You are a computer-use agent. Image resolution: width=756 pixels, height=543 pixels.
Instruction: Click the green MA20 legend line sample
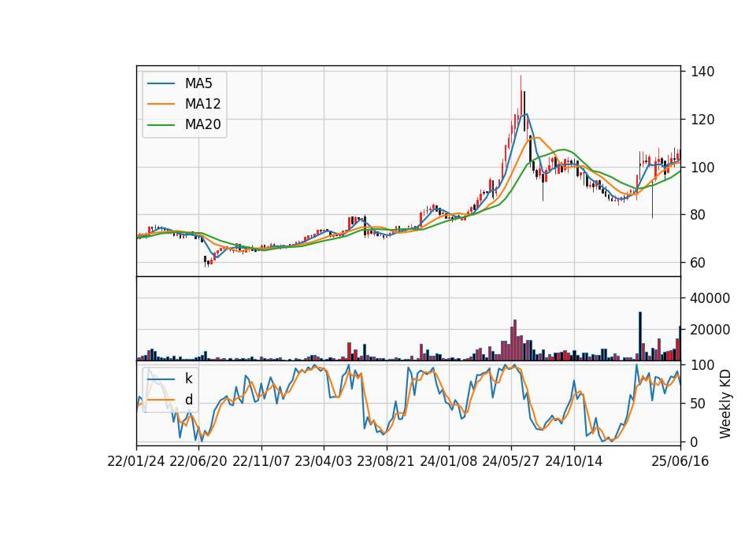(x=161, y=124)
